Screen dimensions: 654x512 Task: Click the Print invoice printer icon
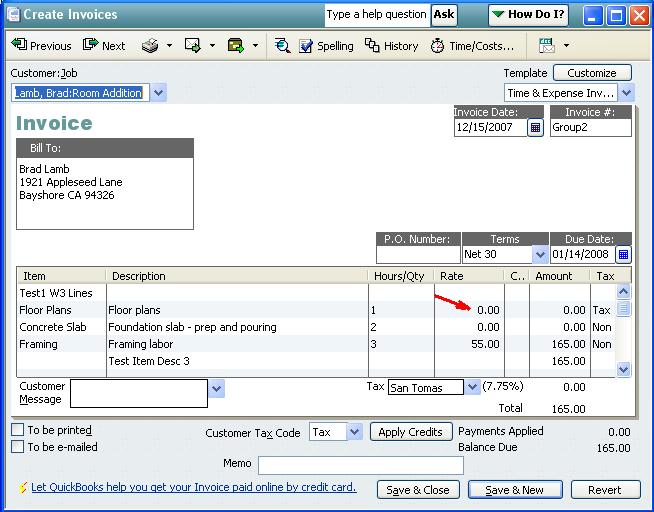coord(149,46)
